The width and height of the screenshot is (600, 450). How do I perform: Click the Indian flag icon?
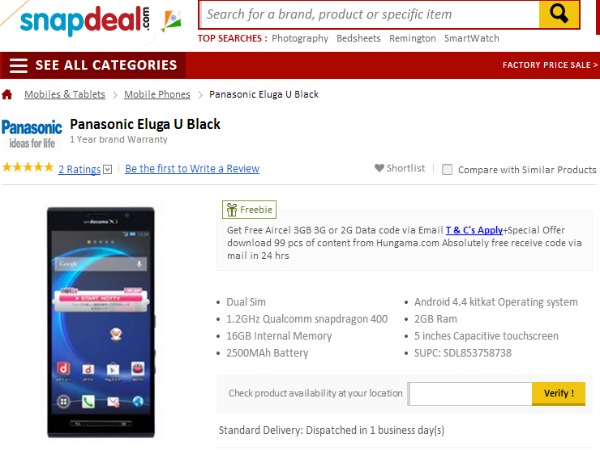[x=171, y=21]
